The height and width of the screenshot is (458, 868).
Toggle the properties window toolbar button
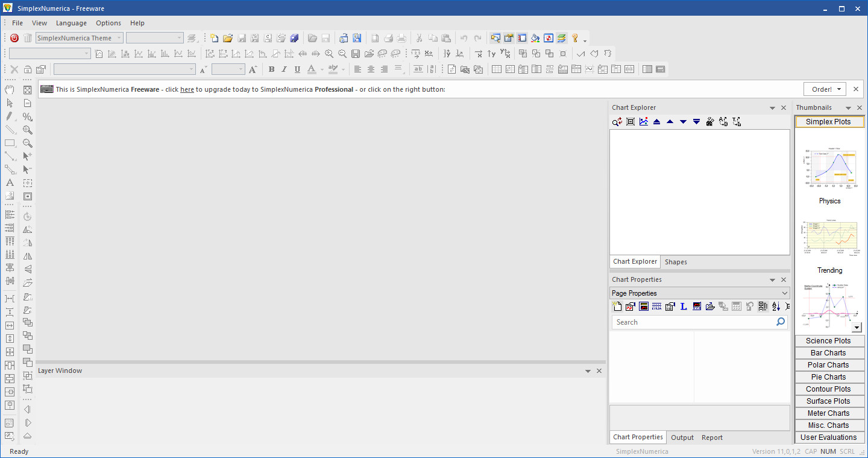coord(509,38)
